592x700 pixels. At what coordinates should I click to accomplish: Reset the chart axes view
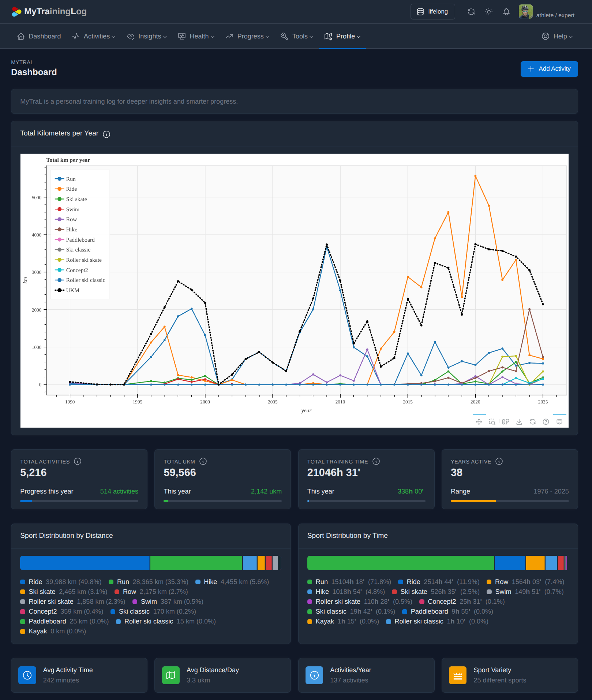pos(532,422)
